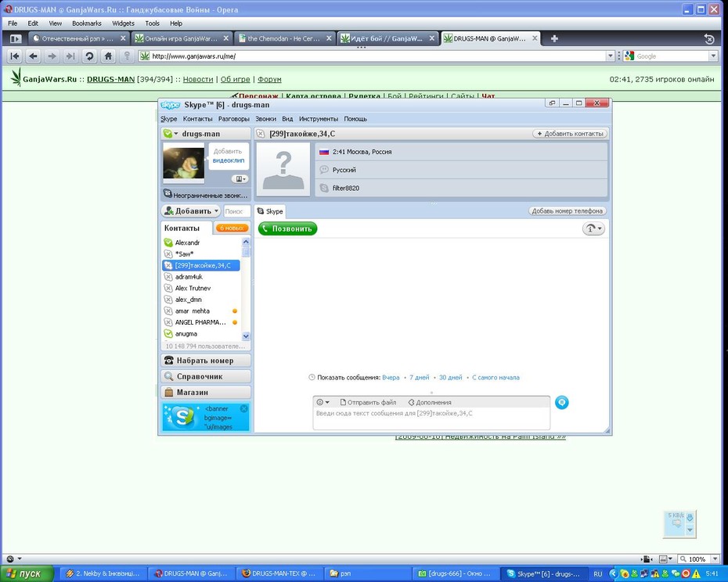Screen dimensions: 728x582
Task: Click the Skype mood/profile card icon button
Action: (240, 178)
